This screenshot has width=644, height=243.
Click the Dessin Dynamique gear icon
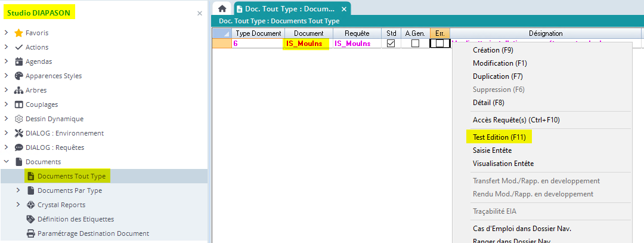pyautogui.click(x=18, y=119)
